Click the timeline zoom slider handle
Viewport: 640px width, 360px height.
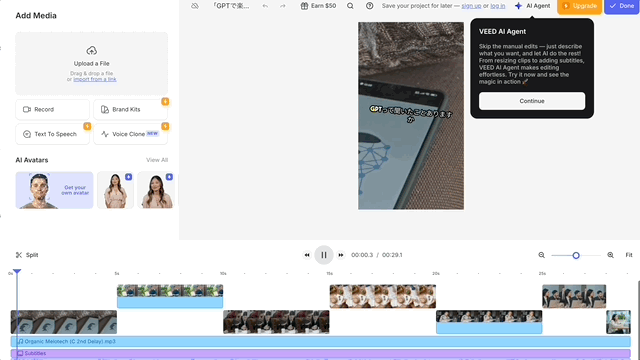[x=576, y=256]
